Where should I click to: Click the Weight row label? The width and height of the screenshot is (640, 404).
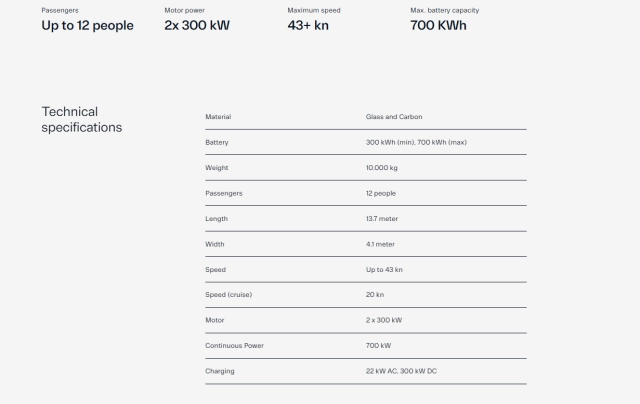point(217,168)
